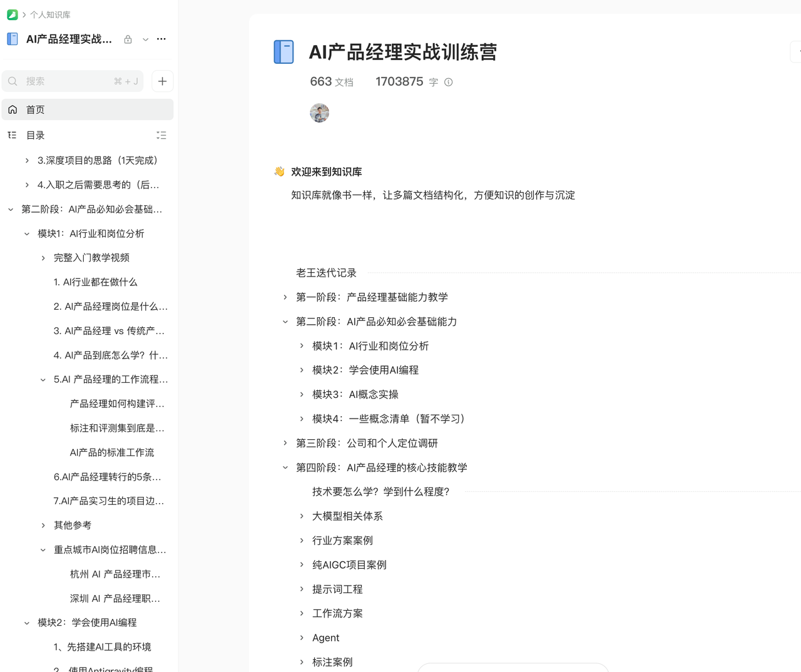Click the waving hand emoji before 欢迎来到知识库
This screenshot has height=672, width=801.
[x=279, y=171]
